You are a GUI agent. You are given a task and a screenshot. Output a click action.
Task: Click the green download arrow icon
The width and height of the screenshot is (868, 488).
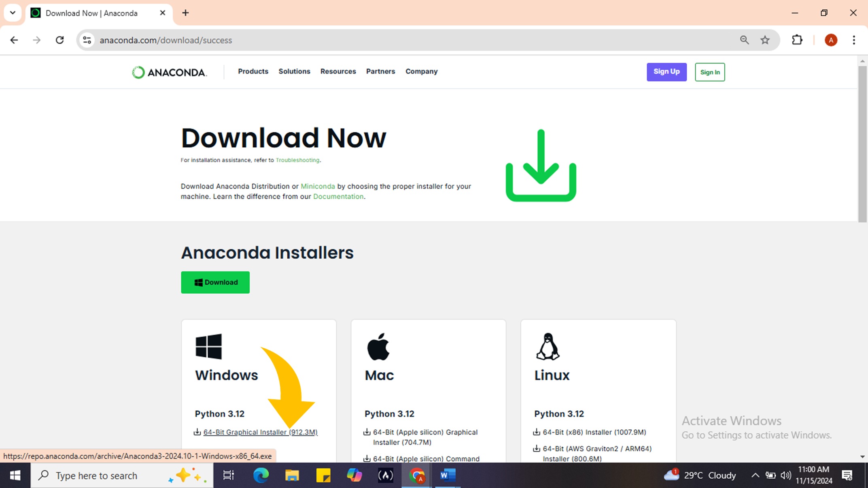coord(541,165)
